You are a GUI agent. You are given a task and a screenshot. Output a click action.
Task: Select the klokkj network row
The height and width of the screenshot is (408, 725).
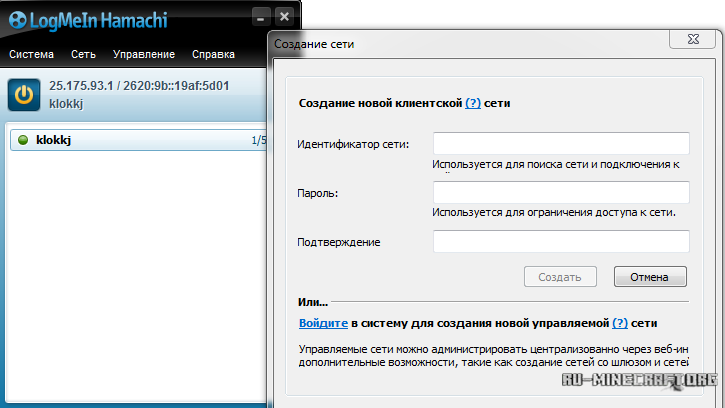tap(139, 140)
